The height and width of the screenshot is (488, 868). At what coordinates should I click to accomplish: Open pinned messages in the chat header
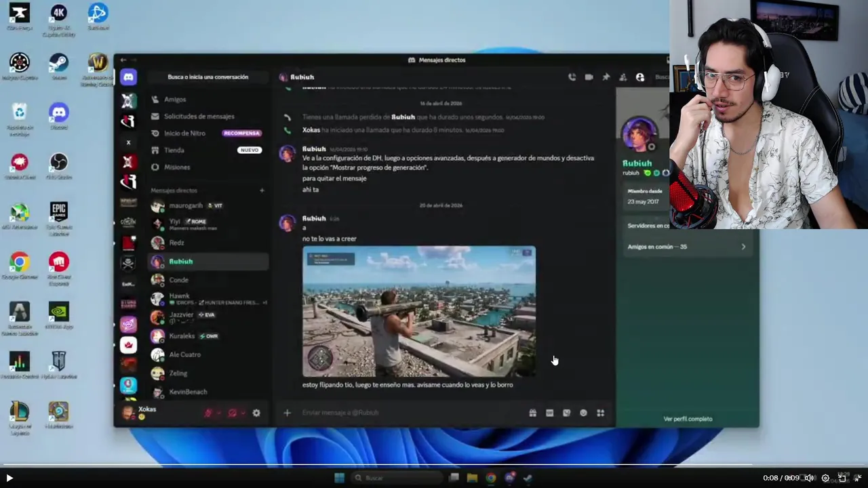point(606,77)
